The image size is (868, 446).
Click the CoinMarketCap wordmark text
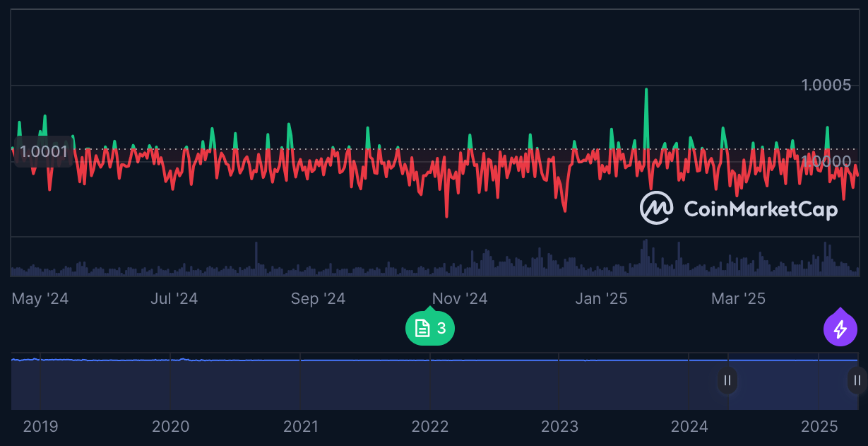(761, 209)
